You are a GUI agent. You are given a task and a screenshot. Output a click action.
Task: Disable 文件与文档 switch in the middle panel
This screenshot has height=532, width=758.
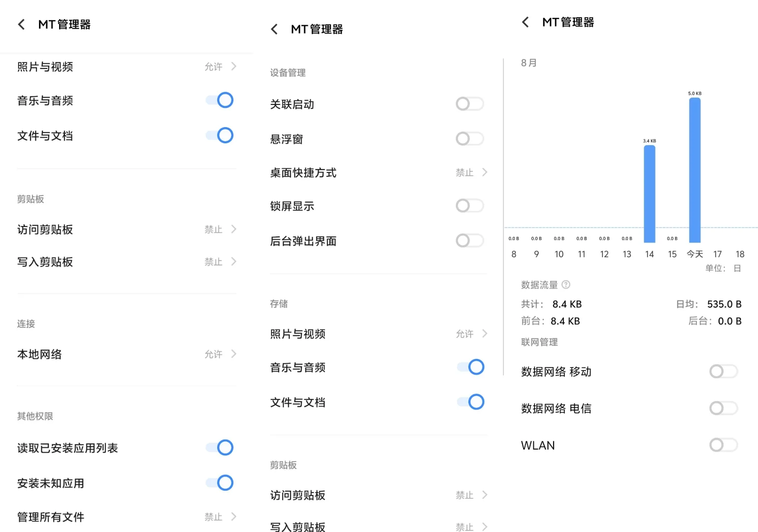click(x=471, y=402)
